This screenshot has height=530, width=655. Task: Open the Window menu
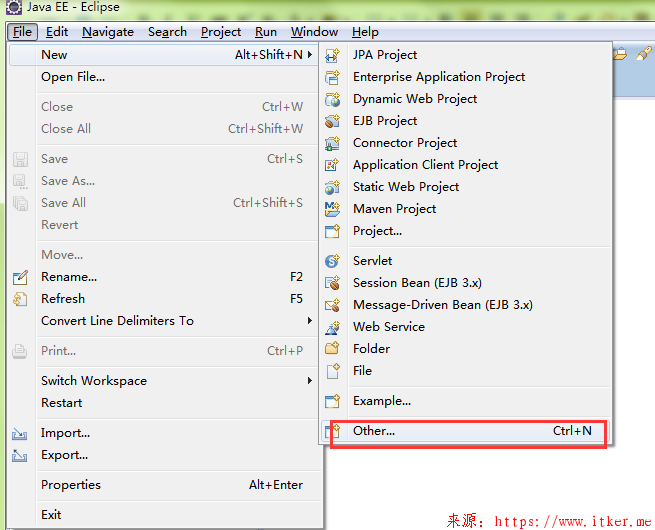(314, 32)
